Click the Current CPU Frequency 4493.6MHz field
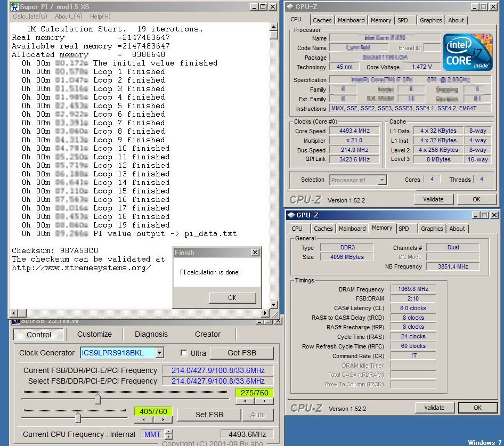504x446 pixels. (247, 434)
